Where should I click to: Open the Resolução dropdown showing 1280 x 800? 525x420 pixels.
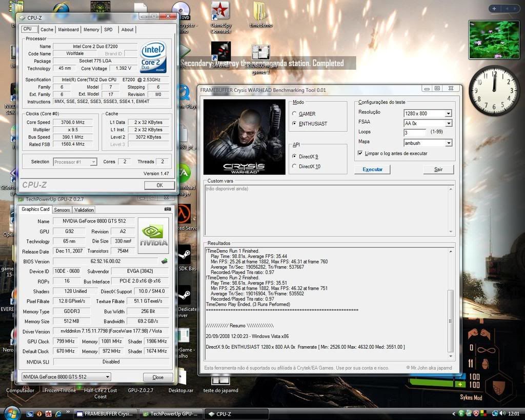(x=448, y=113)
